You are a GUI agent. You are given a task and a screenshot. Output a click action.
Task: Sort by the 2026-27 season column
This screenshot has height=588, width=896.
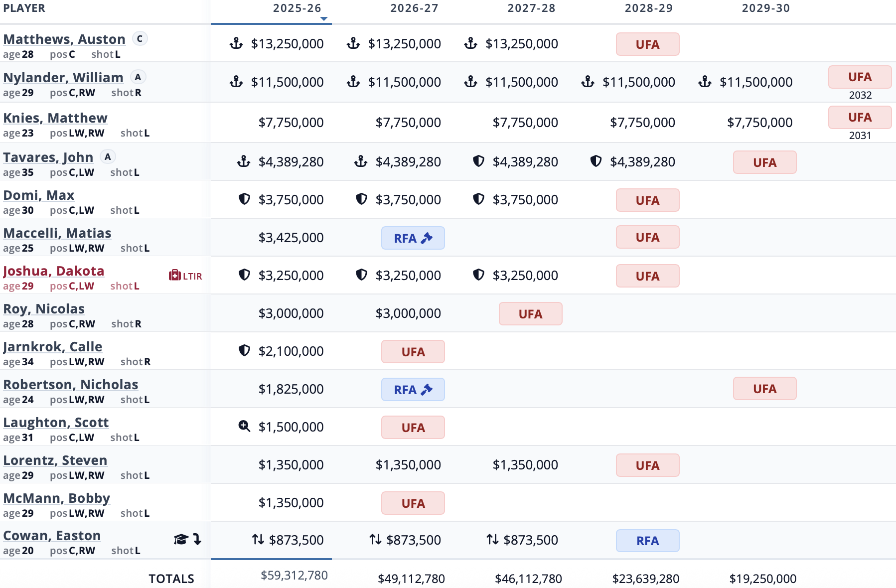[x=414, y=8]
